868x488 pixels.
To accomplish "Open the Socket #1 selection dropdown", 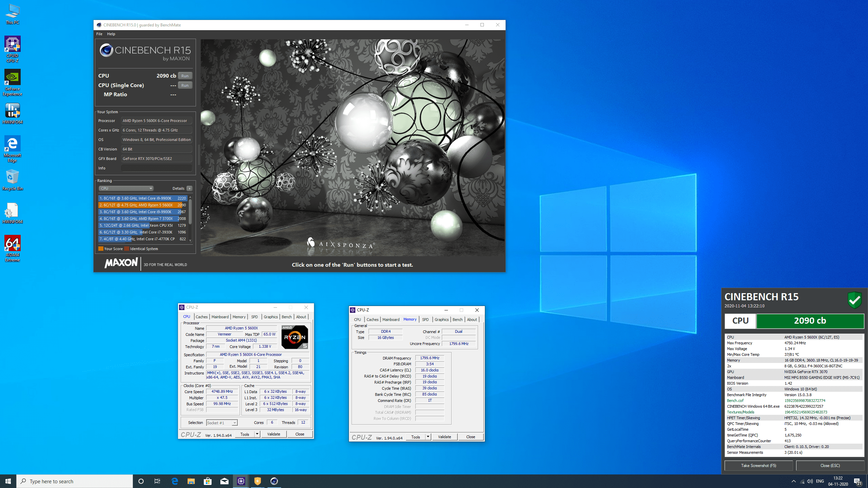I will 222,423.
